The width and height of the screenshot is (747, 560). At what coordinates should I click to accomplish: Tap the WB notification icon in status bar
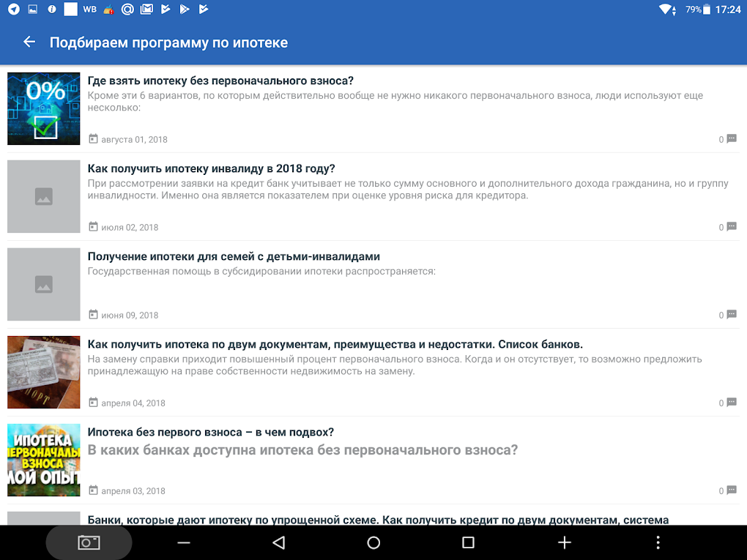[89, 9]
